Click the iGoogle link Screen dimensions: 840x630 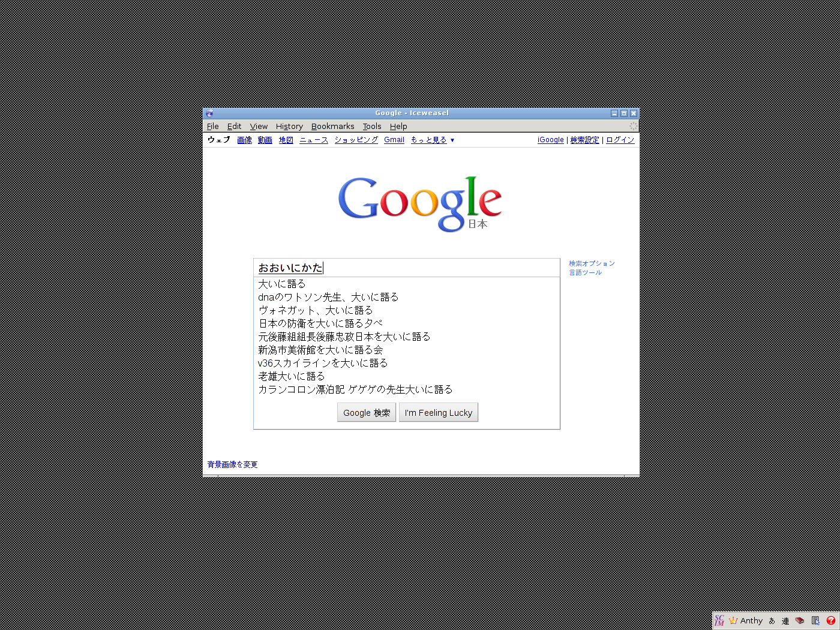click(551, 140)
